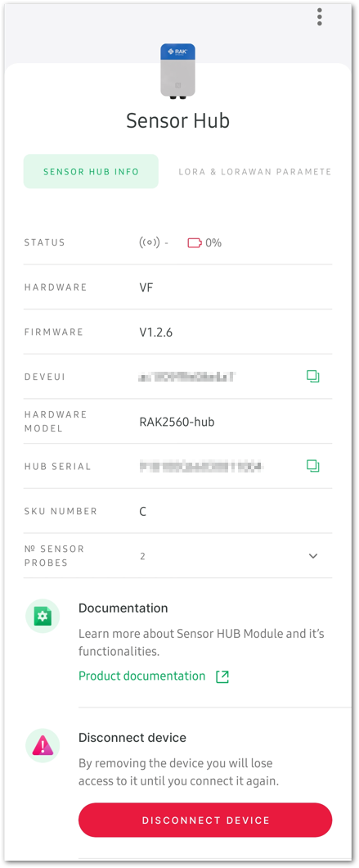Click the Disconnect Device button
This screenshot has width=359, height=868.
[205, 820]
